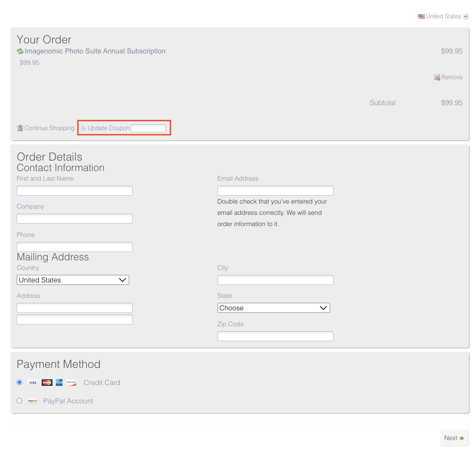Open the Country dropdown

click(x=73, y=280)
